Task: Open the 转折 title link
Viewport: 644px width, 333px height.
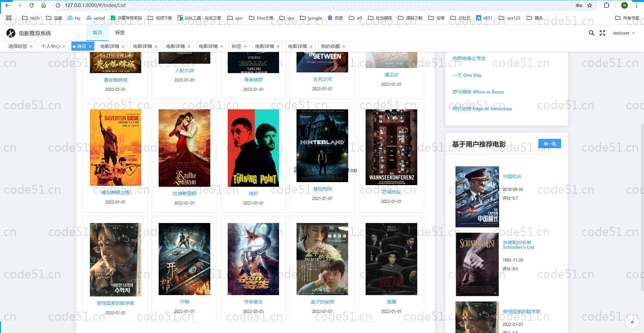Action: 253,193
